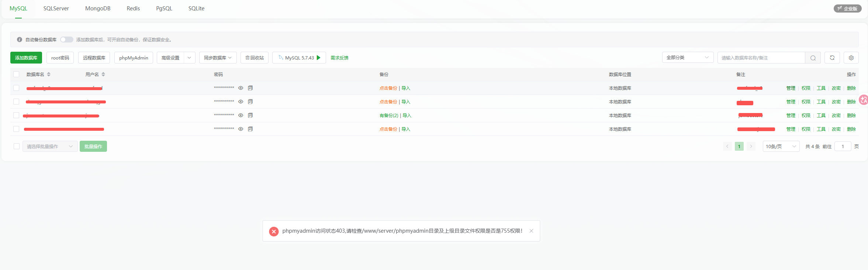Image resolution: width=868 pixels, height=270 pixels.
Task: Click 工具 in the third row
Action: 821,116
